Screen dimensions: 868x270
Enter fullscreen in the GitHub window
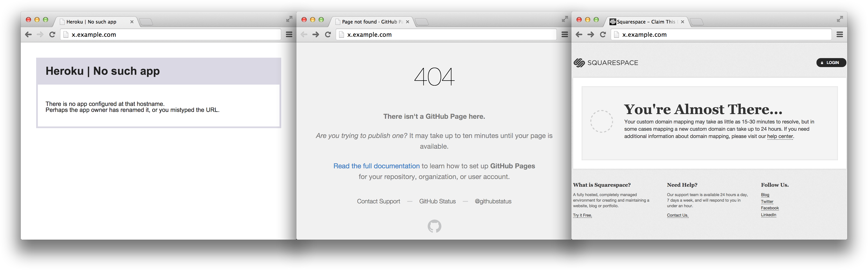point(565,19)
